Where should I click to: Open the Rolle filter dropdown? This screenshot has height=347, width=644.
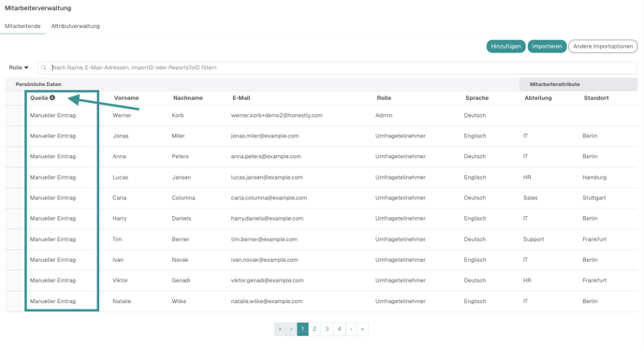tap(19, 67)
